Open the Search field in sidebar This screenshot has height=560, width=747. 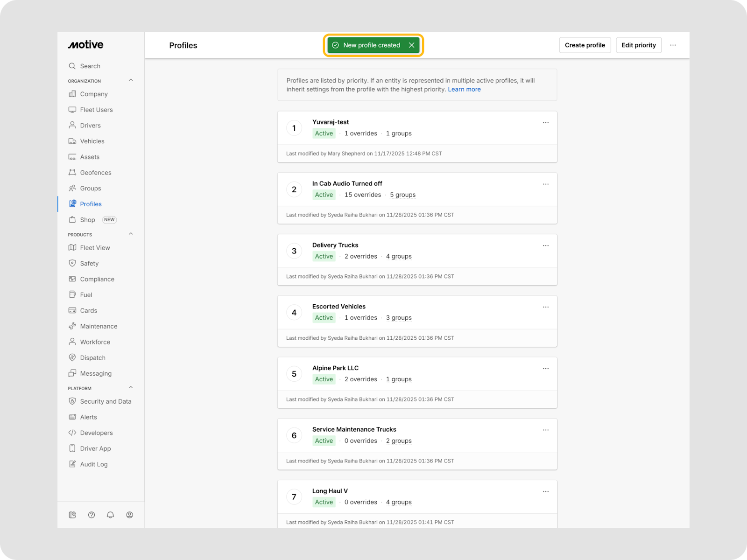[x=90, y=66]
